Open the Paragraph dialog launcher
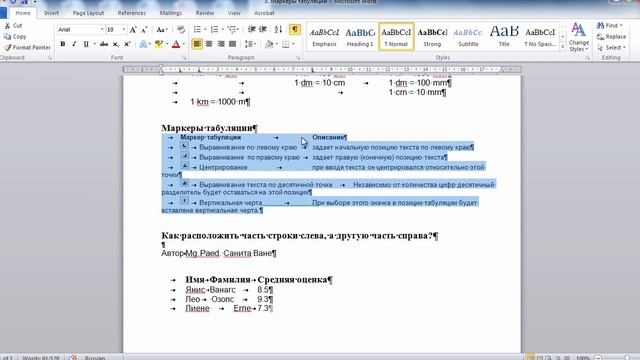Screen dimensions: 640x360 pos(298,58)
